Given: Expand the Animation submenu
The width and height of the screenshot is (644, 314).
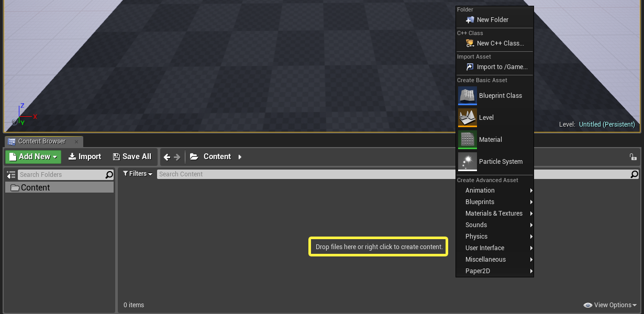Looking at the screenshot, I should click(x=494, y=190).
